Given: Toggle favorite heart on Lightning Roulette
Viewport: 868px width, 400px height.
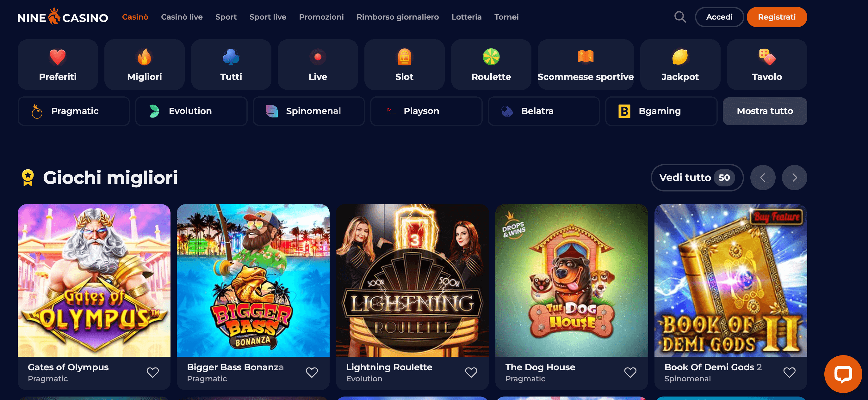Looking at the screenshot, I should pyautogui.click(x=471, y=373).
